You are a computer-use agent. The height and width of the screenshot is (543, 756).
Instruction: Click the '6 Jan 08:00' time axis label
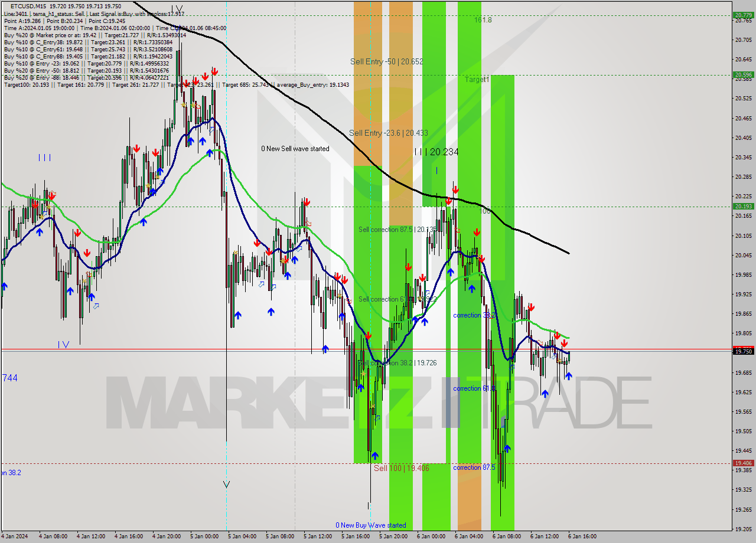[x=507, y=537]
